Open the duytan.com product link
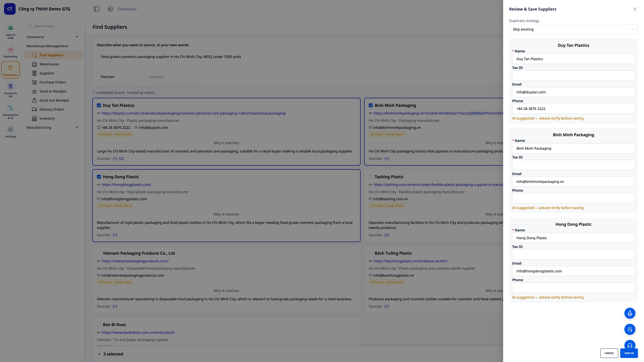Screen dimensions: 644x362 click(x=193, y=113)
